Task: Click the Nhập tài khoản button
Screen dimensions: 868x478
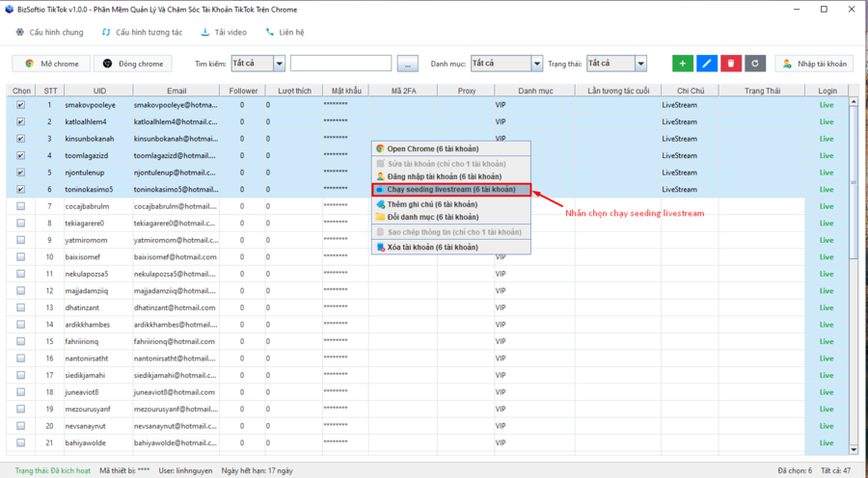Action: coord(814,64)
